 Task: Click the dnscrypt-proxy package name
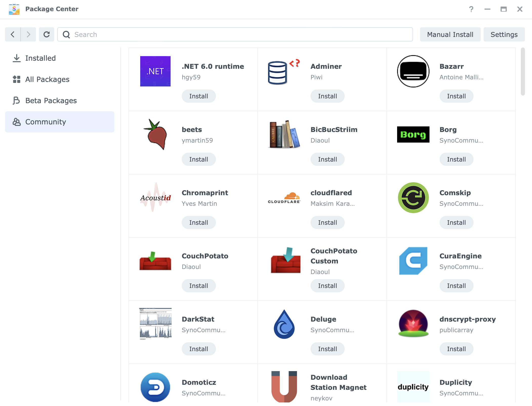point(468,319)
